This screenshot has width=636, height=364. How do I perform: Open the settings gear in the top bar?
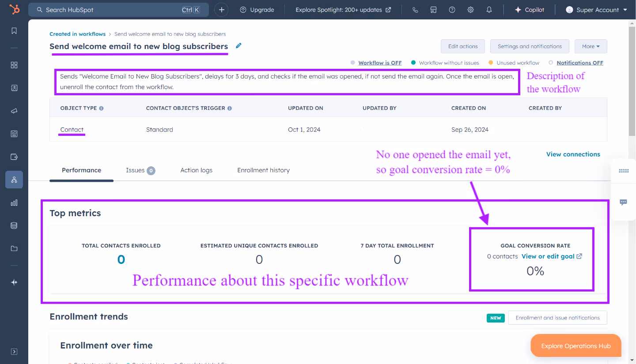tap(470, 9)
